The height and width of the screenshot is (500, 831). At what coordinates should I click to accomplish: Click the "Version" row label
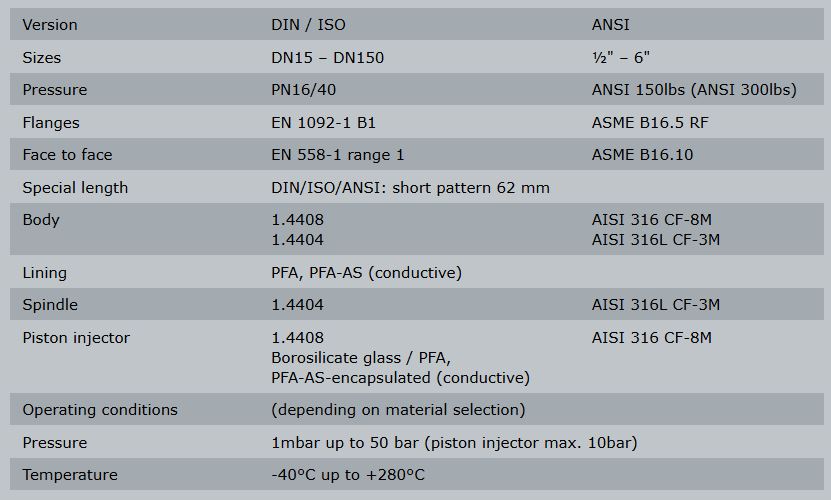pos(49,24)
